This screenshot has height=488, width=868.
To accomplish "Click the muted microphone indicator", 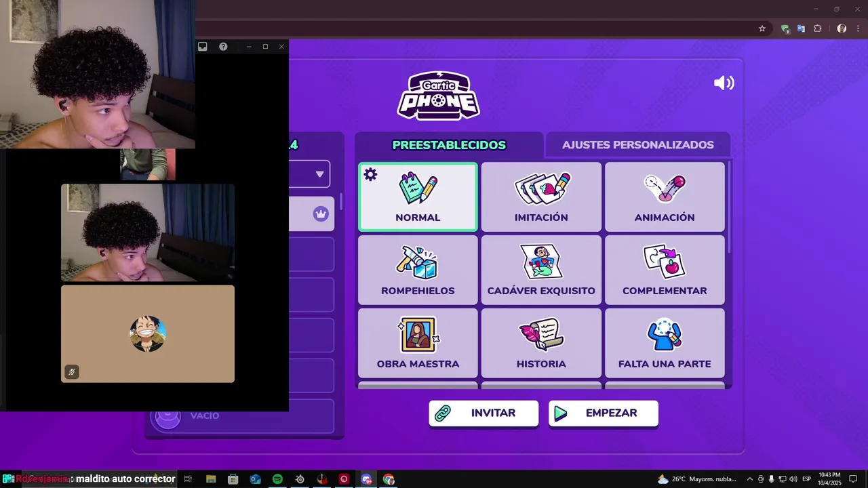I will tap(71, 371).
